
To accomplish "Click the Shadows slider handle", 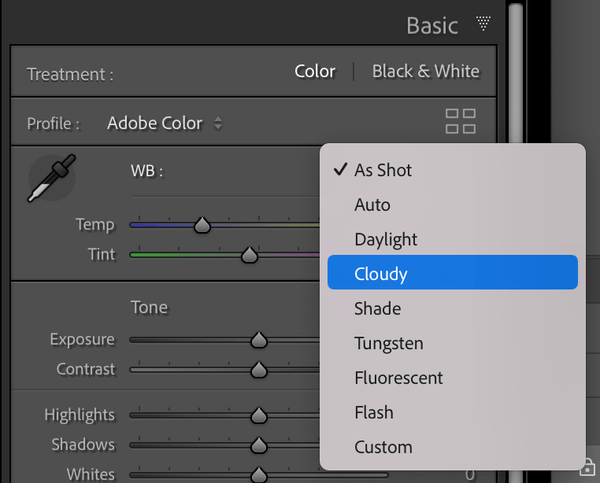I will pos(259,445).
